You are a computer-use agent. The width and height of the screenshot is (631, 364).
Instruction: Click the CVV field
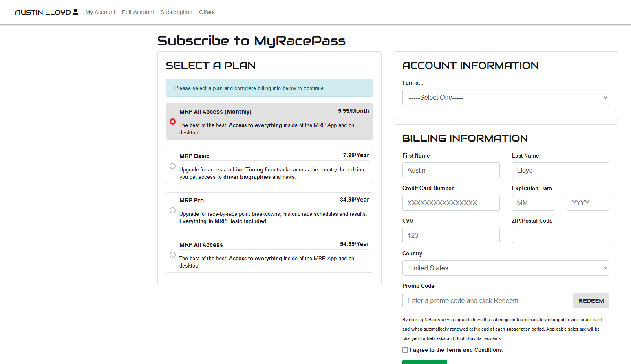click(x=451, y=235)
